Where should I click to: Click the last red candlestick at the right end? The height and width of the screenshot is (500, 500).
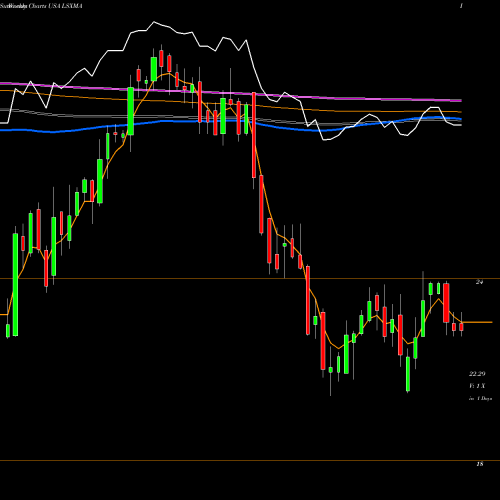point(461,327)
